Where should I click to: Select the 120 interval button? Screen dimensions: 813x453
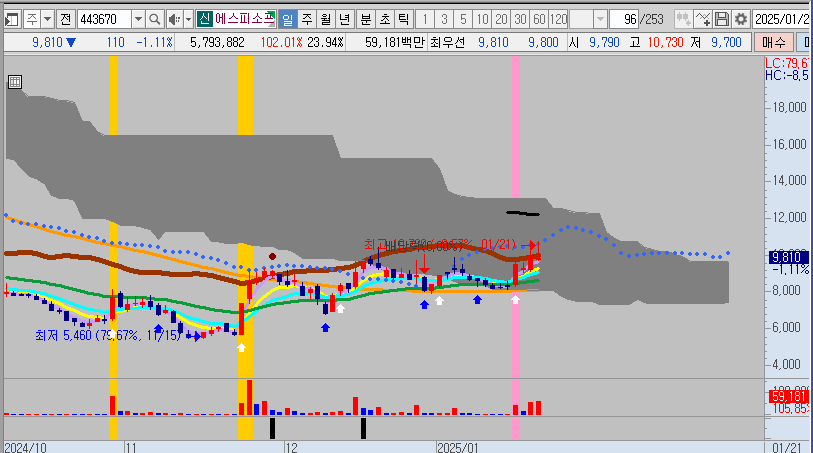[558, 20]
